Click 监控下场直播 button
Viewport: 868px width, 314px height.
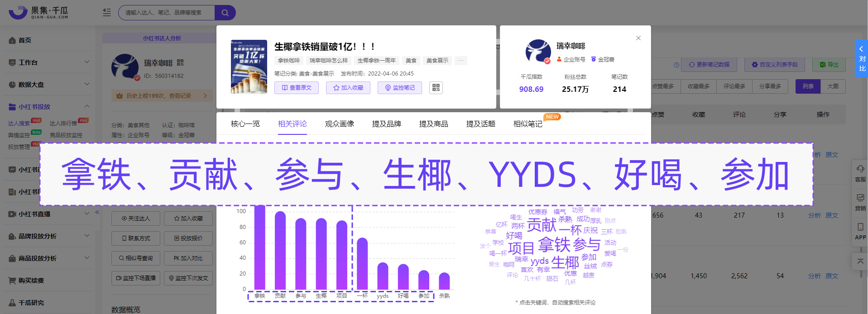click(x=136, y=278)
